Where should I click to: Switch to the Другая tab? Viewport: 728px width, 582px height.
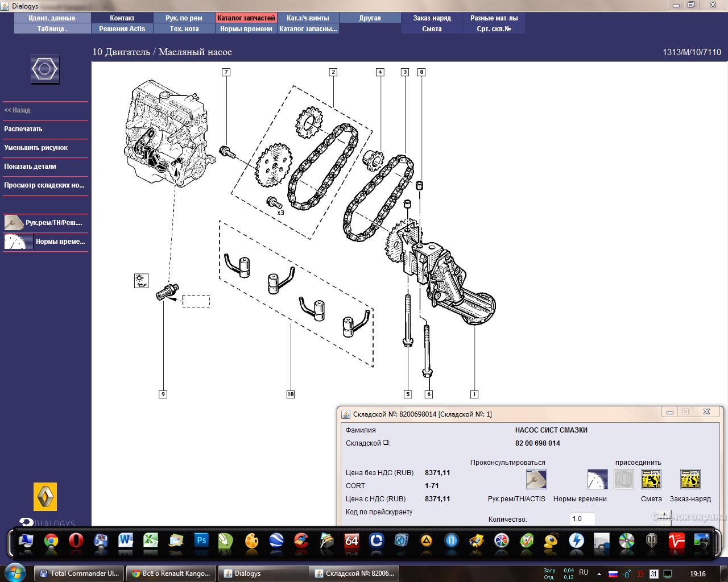[370, 18]
